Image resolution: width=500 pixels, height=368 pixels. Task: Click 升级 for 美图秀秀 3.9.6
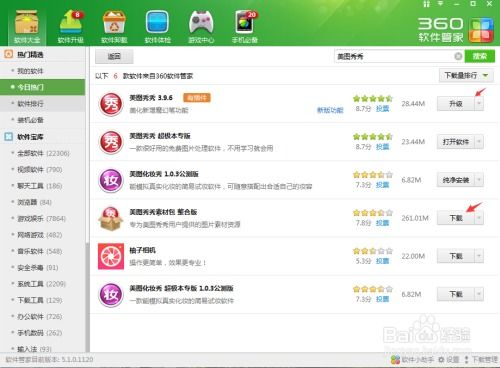(456, 104)
